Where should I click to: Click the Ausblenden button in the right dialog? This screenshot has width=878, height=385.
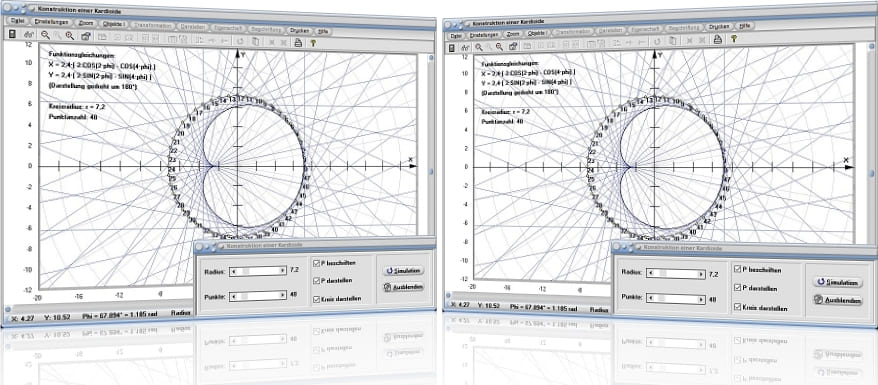pyautogui.click(x=838, y=301)
